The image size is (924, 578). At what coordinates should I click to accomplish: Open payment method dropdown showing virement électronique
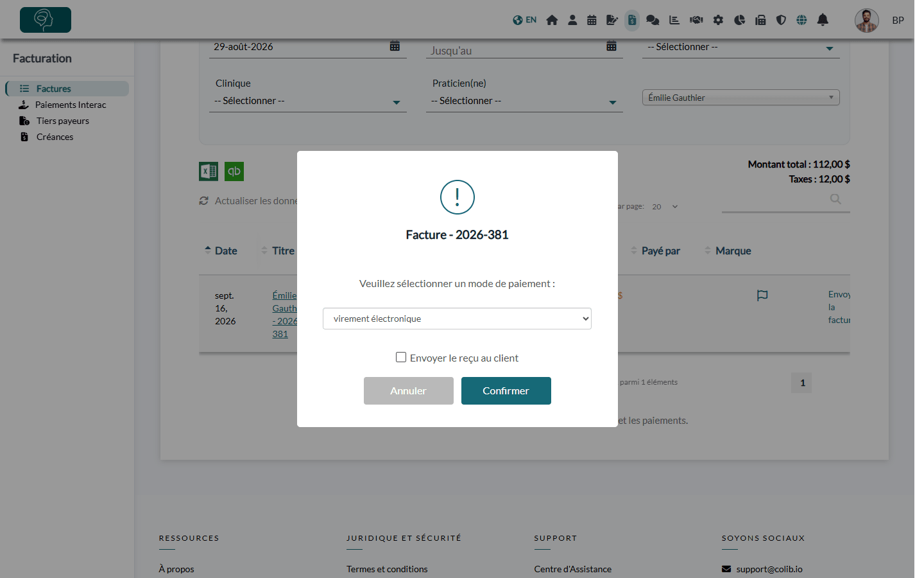click(457, 319)
